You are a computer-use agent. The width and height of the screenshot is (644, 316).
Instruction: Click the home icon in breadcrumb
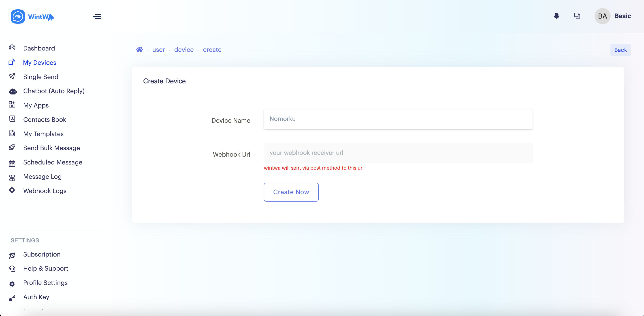pyautogui.click(x=139, y=50)
